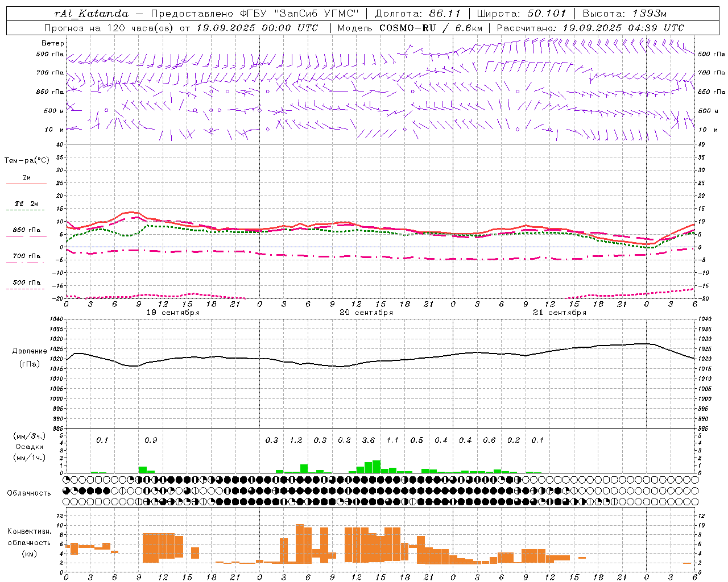
Task: Click the tallest green hourly precipitation bar
Action: pos(377,467)
